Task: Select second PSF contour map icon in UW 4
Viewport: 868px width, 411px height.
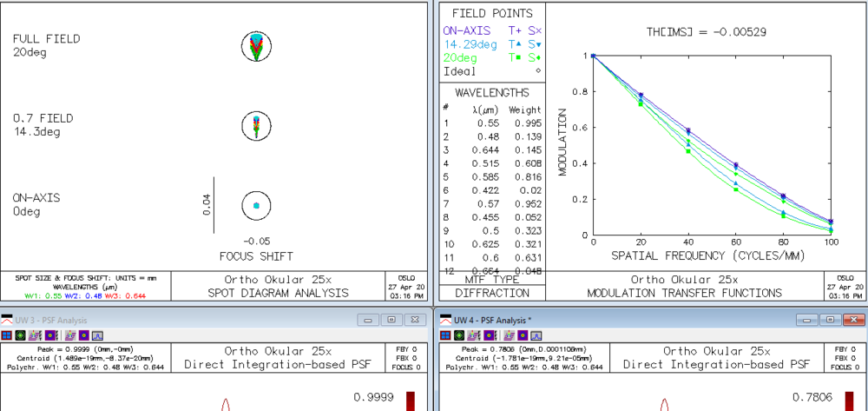Action: click(x=522, y=335)
